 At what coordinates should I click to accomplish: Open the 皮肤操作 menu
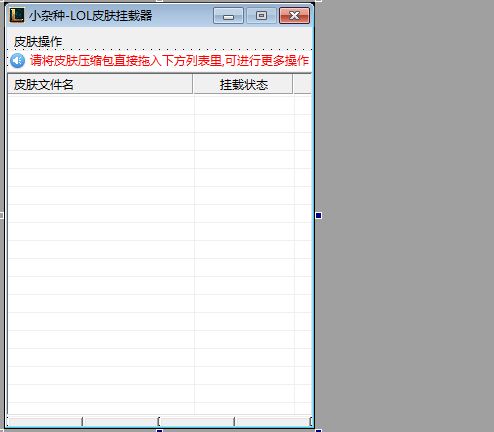coord(38,42)
